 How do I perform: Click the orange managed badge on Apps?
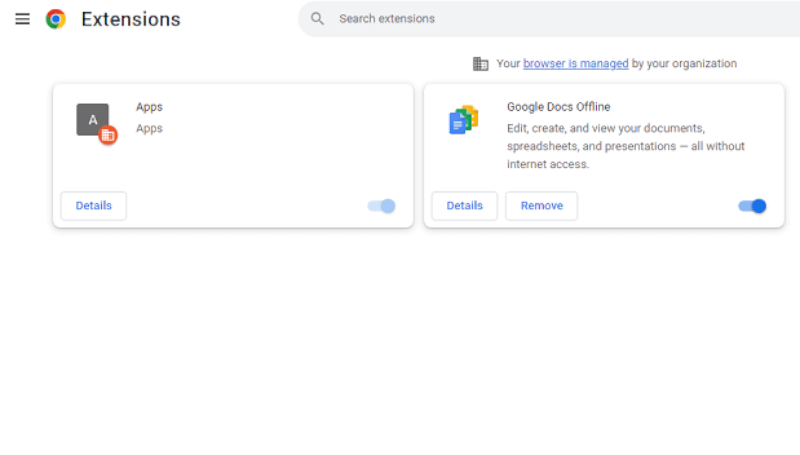click(x=108, y=135)
